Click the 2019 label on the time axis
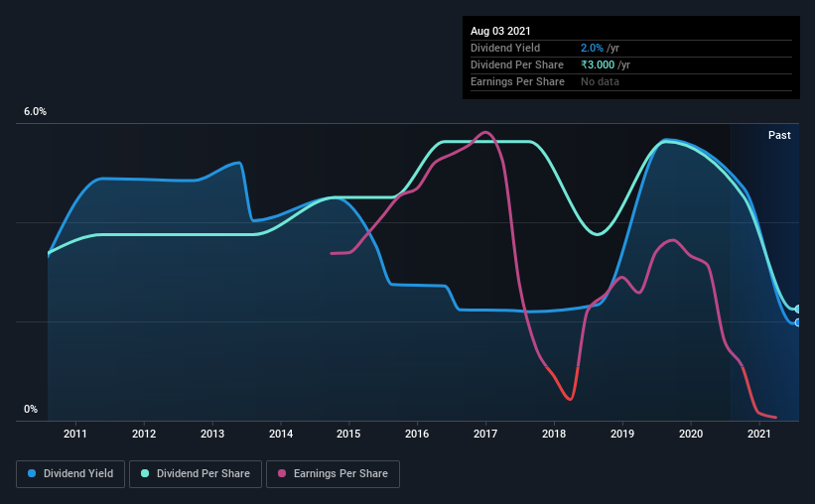This screenshot has height=504, width=815. pyautogui.click(x=622, y=435)
